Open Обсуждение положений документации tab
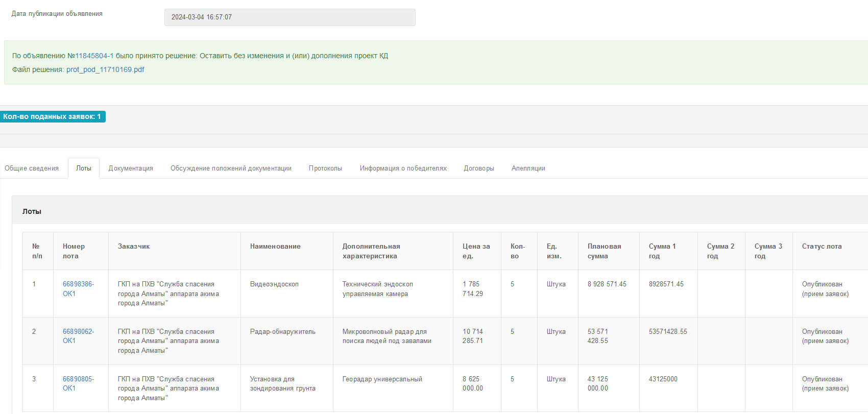 click(x=231, y=168)
